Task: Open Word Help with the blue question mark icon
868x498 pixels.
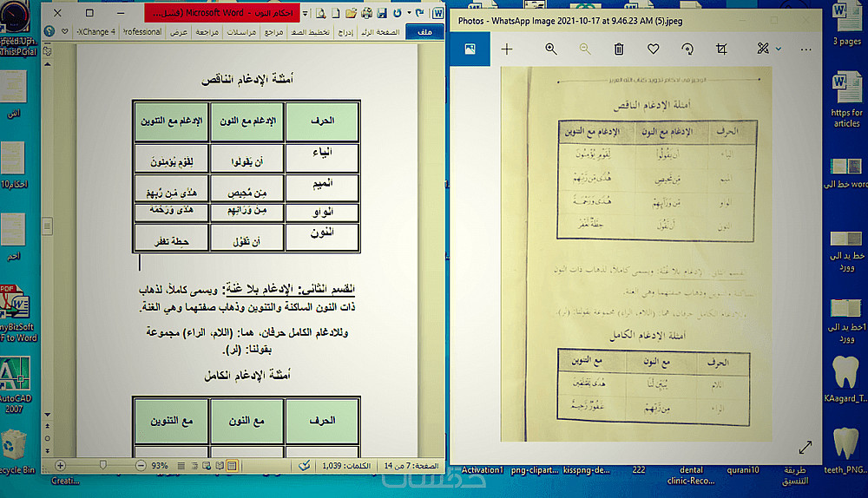Action: [49, 31]
